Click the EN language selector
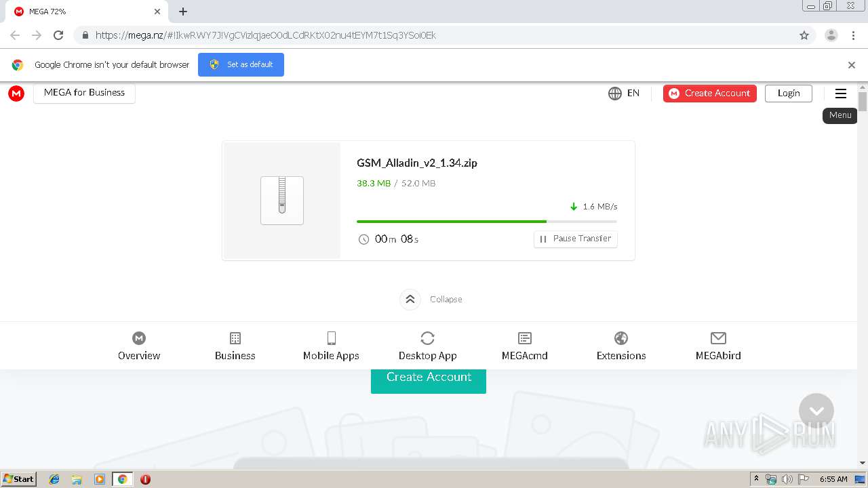The height and width of the screenshot is (488, 868). click(633, 94)
